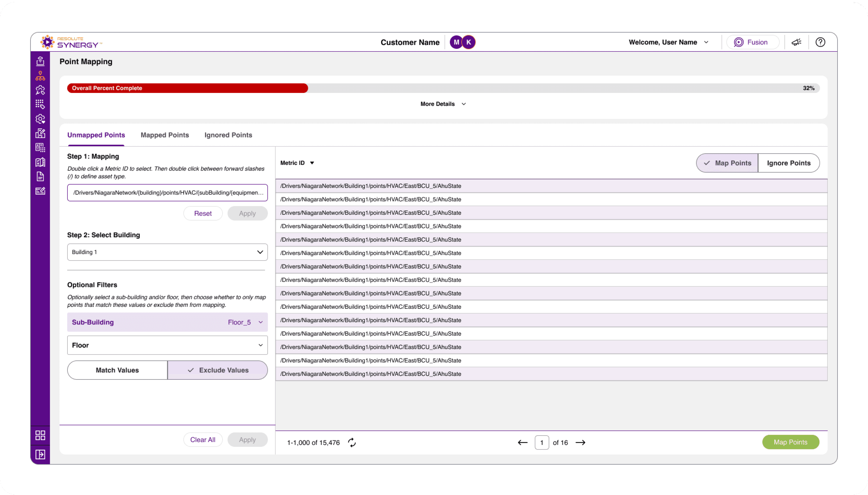Open the hierarchy tree icon in sidebar
The image size is (868, 495).
(40, 76)
